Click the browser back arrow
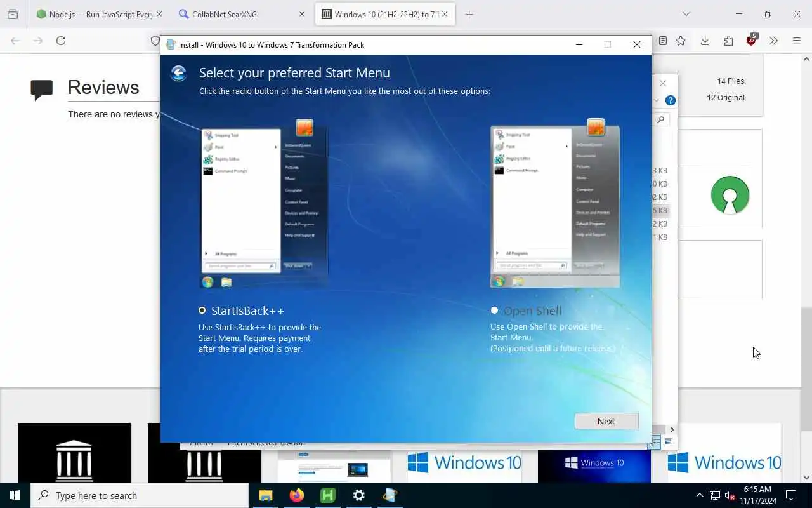This screenshot has width=812, height=508. click(x=15, y=41)
